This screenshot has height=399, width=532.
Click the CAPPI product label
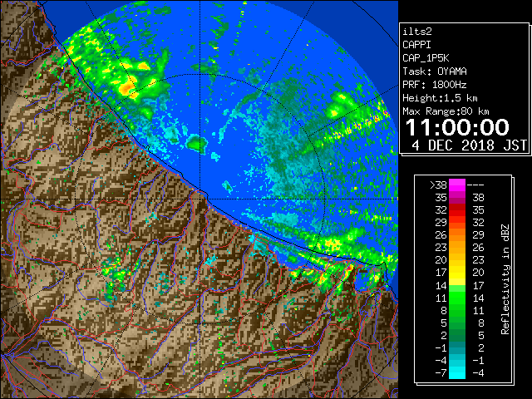click(416, 45)
